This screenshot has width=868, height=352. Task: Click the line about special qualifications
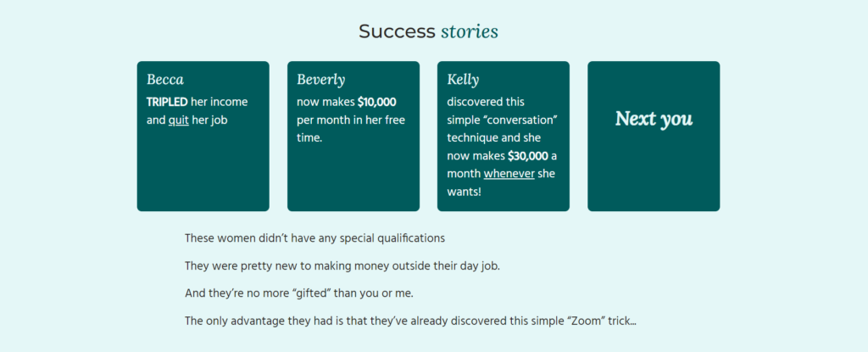click(315, 238)
